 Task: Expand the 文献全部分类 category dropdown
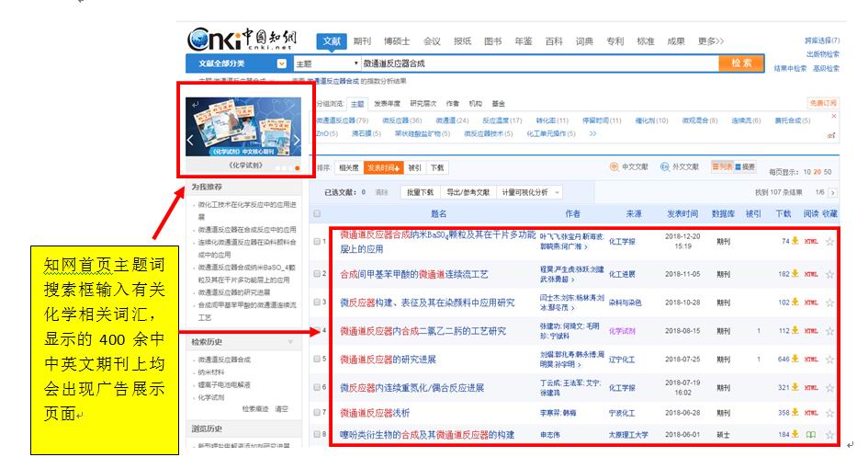pyautogui.click(x=281, y=63)
